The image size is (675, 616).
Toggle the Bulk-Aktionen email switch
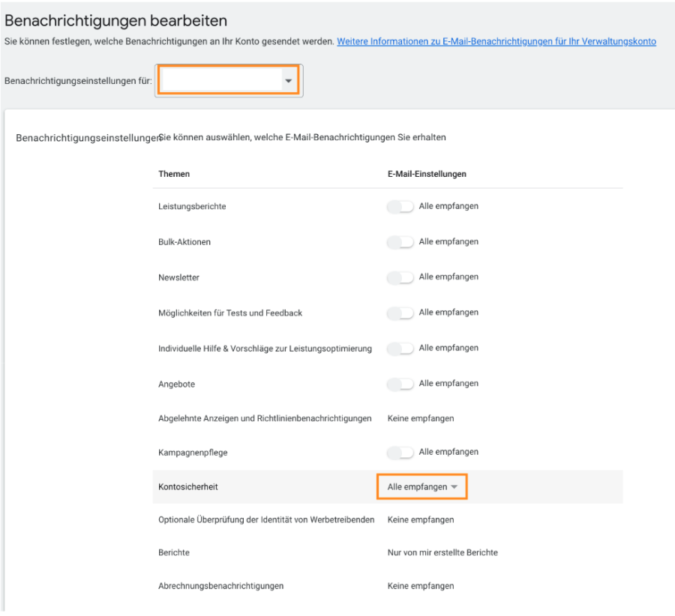pyautogui.click(x=400, y=242)
